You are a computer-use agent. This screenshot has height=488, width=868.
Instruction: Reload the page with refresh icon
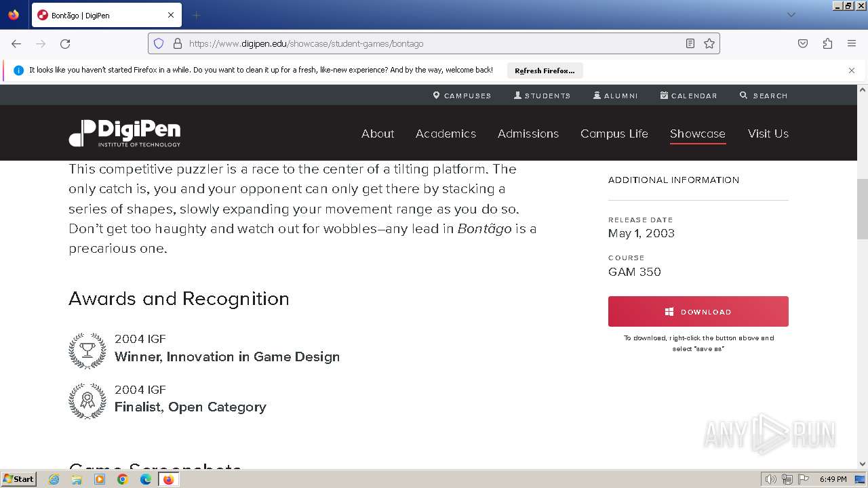click(x=65, y=43)
